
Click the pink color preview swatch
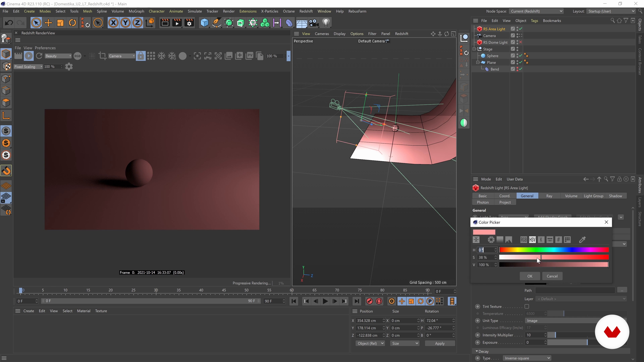pyautogui.click(x=484, y=232)
